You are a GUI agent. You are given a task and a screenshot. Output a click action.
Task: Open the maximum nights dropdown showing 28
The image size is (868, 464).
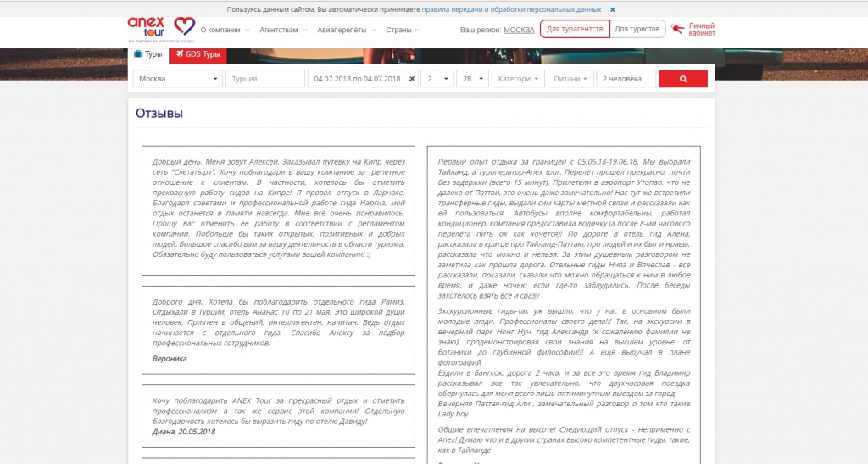tap(473, 79)
